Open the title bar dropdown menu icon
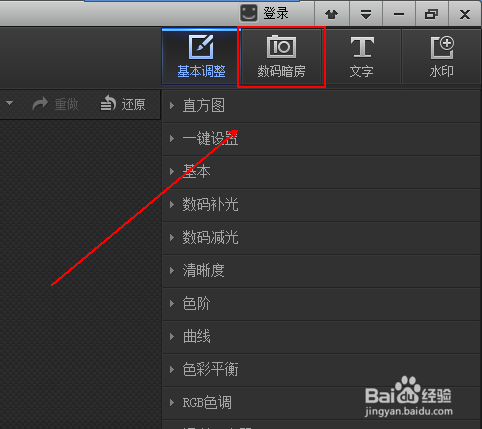 [366, 14]
